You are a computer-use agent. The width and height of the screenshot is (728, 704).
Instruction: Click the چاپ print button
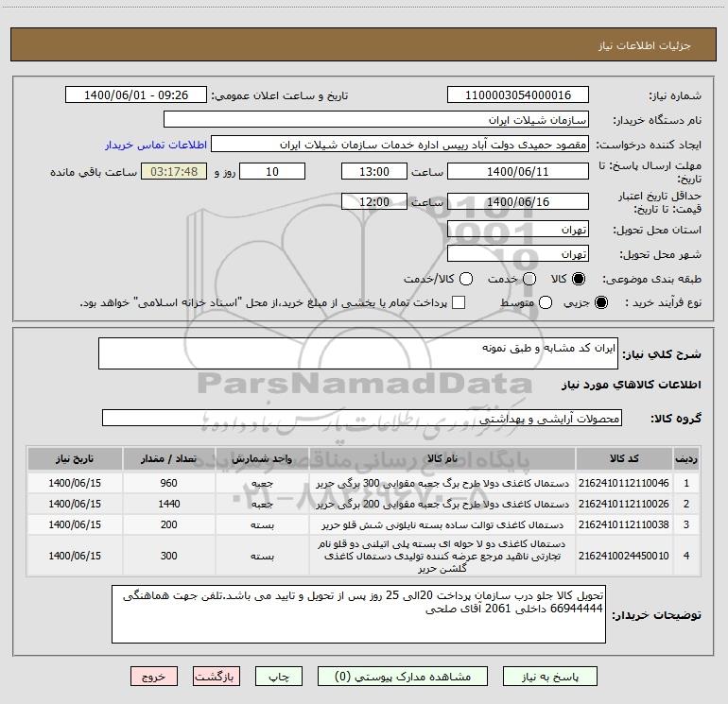point(279,677)
